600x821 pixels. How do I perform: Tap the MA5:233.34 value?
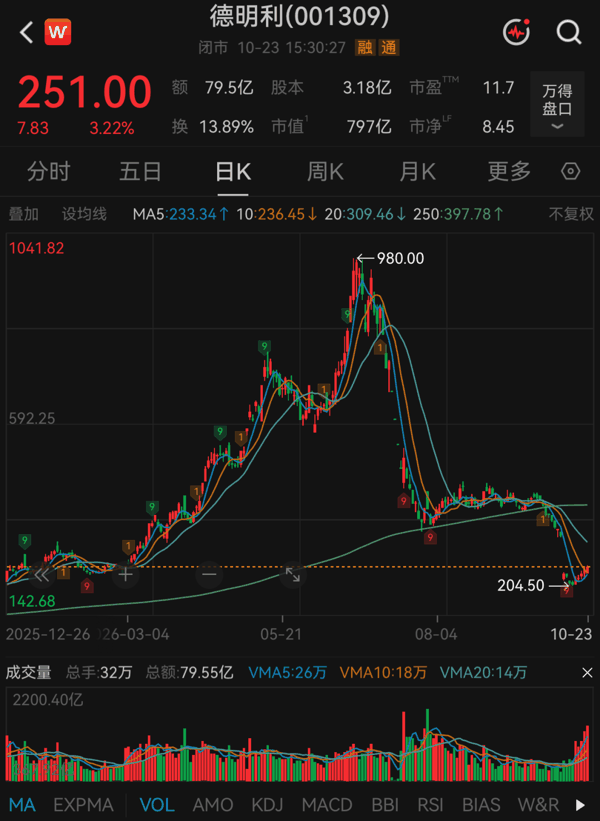point(181,214)
